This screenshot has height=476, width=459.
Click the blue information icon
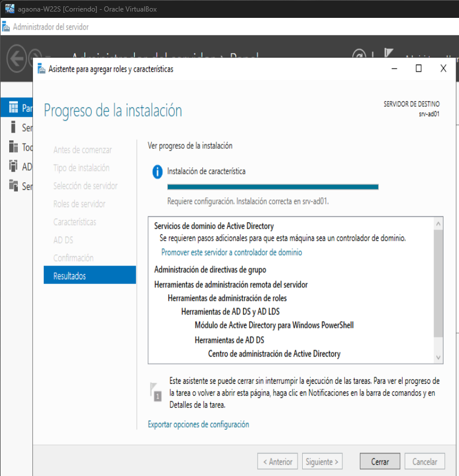(157, 171)
